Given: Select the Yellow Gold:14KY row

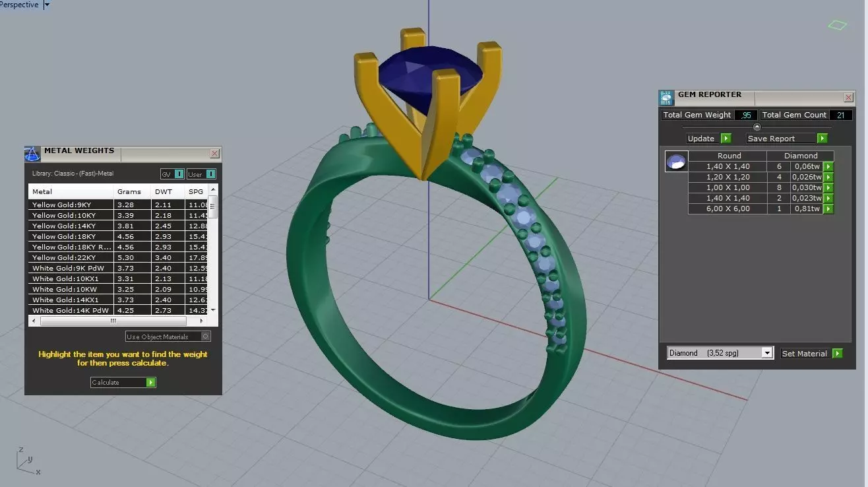Looking at the screenshot, I should (118, 226).
